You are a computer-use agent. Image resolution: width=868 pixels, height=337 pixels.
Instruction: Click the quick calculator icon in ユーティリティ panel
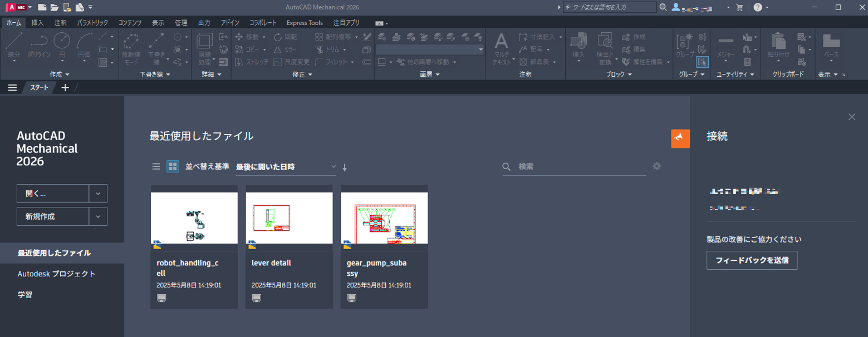pos(747,62)
